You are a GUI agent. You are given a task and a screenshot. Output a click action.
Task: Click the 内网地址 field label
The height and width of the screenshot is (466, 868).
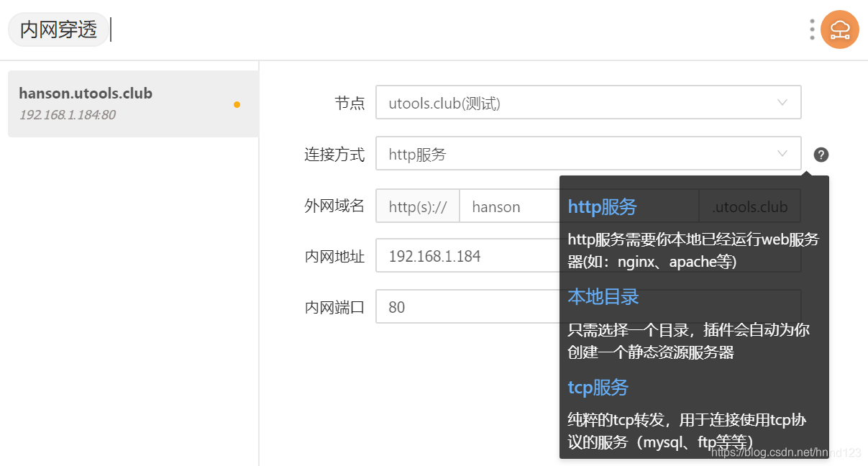point(334,257)
